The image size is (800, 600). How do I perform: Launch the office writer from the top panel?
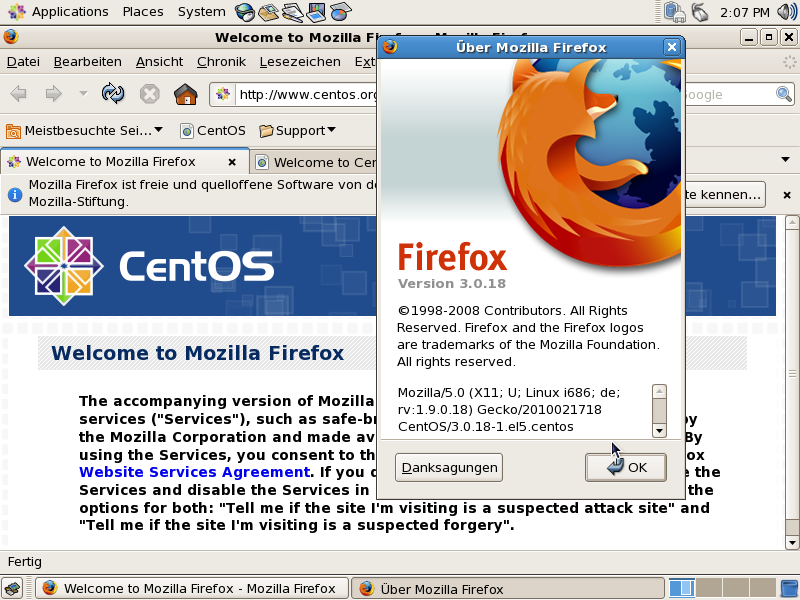point(291,12)
